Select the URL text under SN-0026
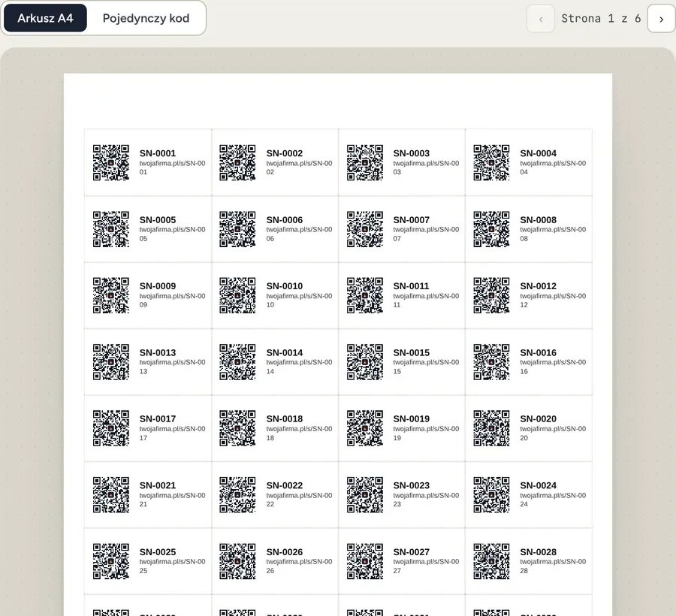The image size is (676, 616). pos(299,566)
